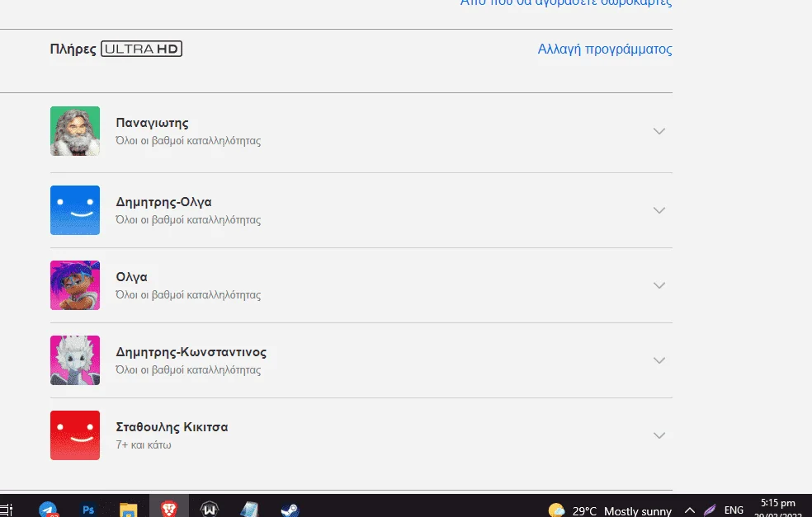Click the red smiley Σταθουλης Κικιτσα avatar
Image resolution: width=812 pixels, height=517 pixels.
pos(75,435)
